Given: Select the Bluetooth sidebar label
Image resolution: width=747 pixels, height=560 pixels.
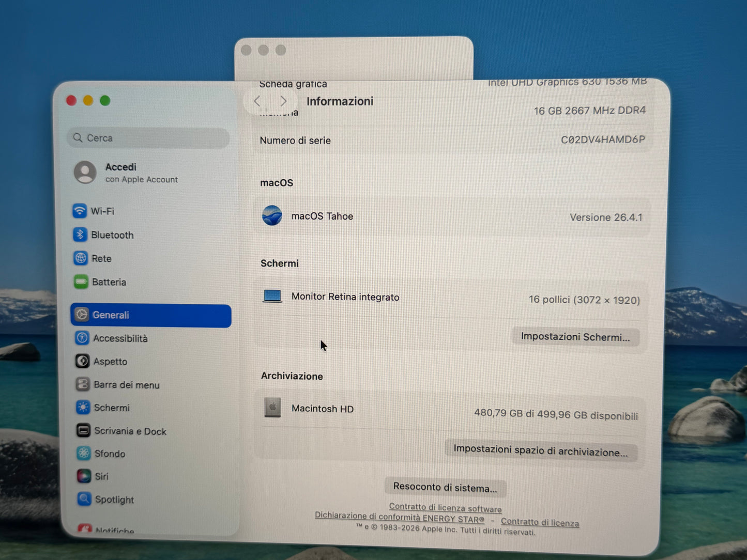Looking at the screenshot, I should coord(112,235).
